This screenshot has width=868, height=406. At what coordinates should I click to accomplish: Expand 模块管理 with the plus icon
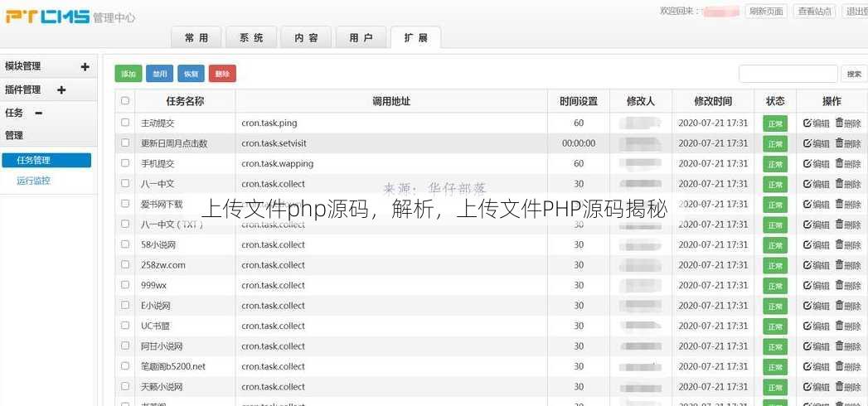[85, 67]
